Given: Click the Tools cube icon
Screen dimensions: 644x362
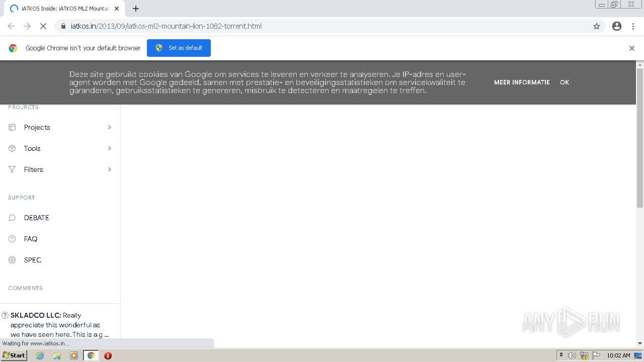Looking at the screenshot, I should pyautogui.click(x=12, y=148).
